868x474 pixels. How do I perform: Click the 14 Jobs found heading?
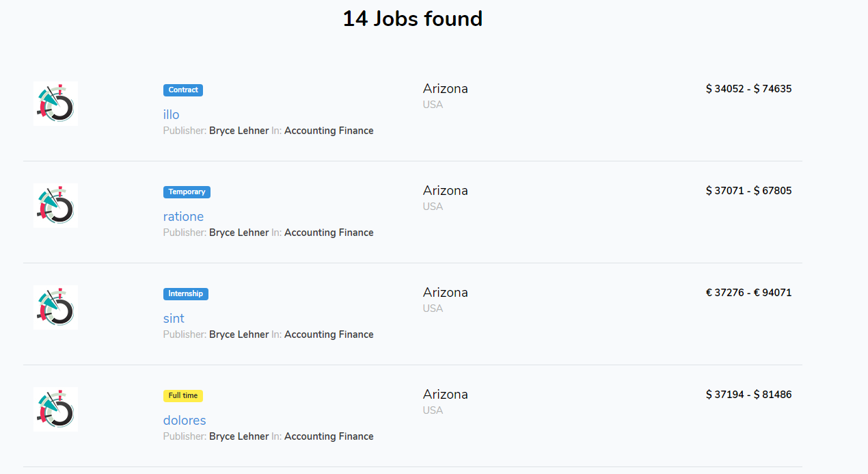413,19
